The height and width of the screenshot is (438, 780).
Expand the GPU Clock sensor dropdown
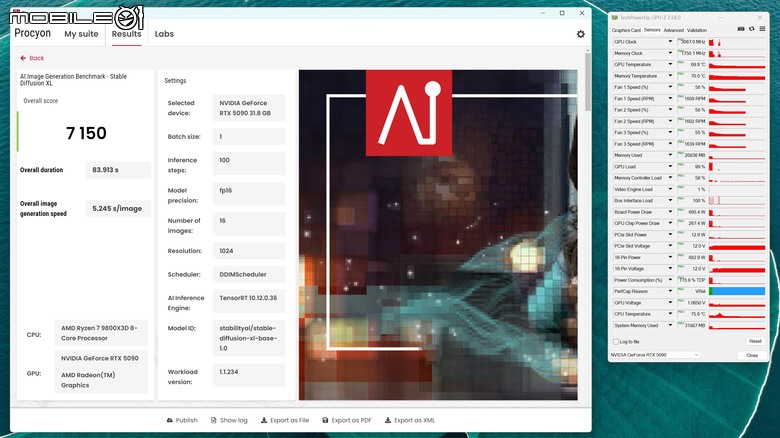point(670,42)
